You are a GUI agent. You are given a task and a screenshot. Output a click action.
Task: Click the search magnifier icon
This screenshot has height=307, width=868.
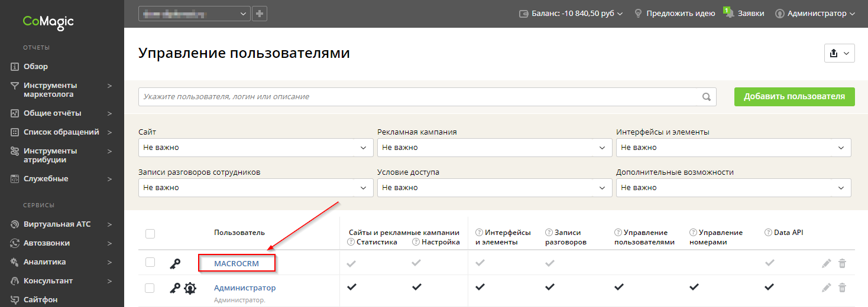pyautogui.click(x=706, y=97)
